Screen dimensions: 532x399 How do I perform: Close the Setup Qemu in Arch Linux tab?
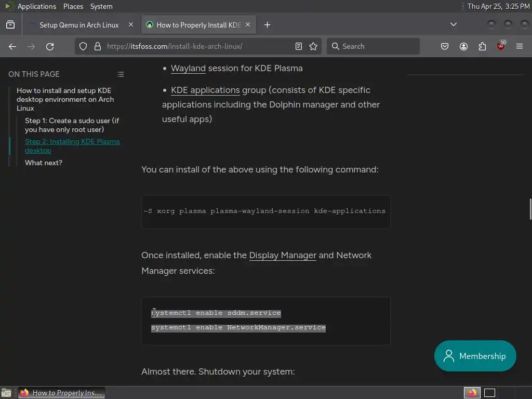pos(130,25)
